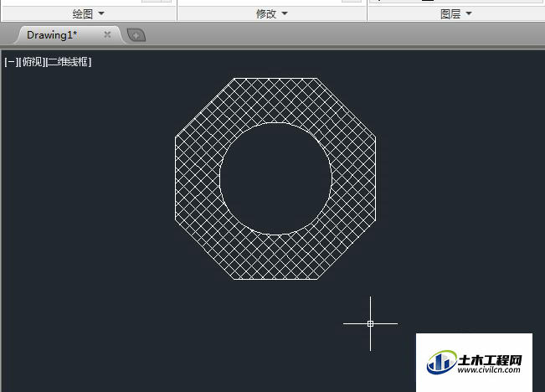
Task: Switch to the Drawing1* tab
Action: tap(52, 35)
